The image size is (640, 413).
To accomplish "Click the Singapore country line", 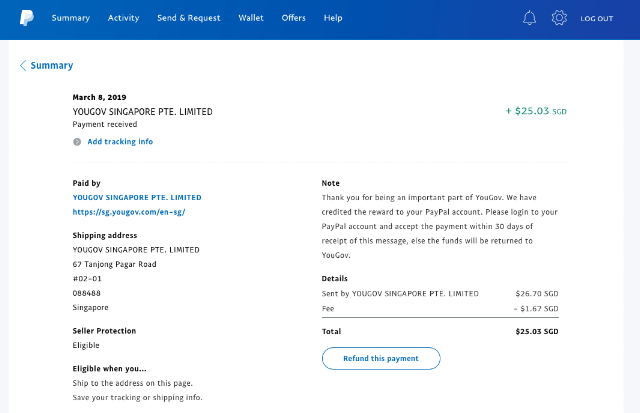I will point(91,307).
